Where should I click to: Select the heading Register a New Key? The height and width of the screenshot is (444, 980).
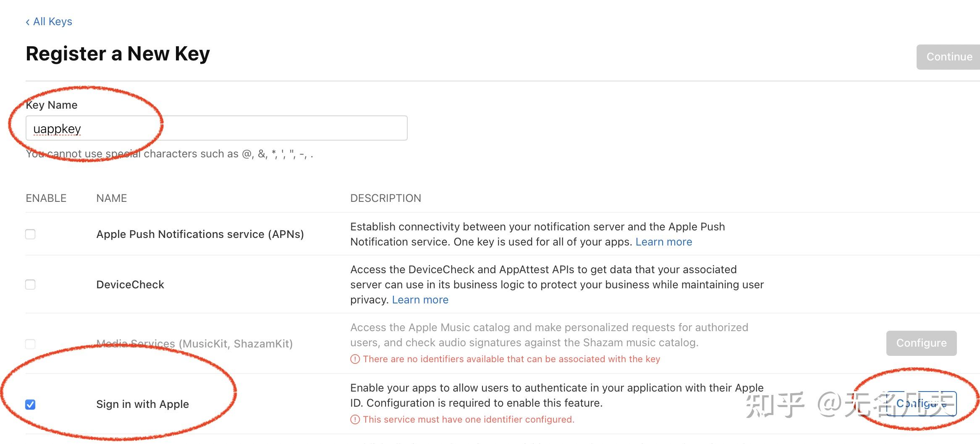[118, 53]
